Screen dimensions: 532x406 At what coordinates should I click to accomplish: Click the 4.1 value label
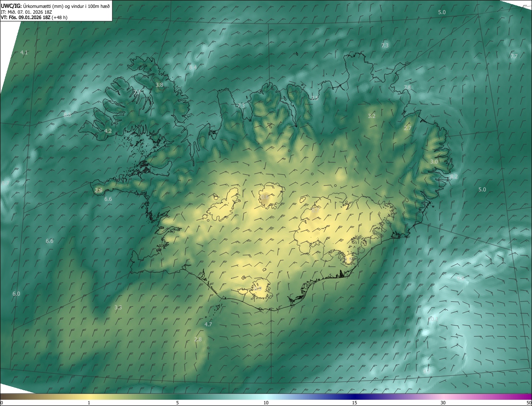click(24, 52)
